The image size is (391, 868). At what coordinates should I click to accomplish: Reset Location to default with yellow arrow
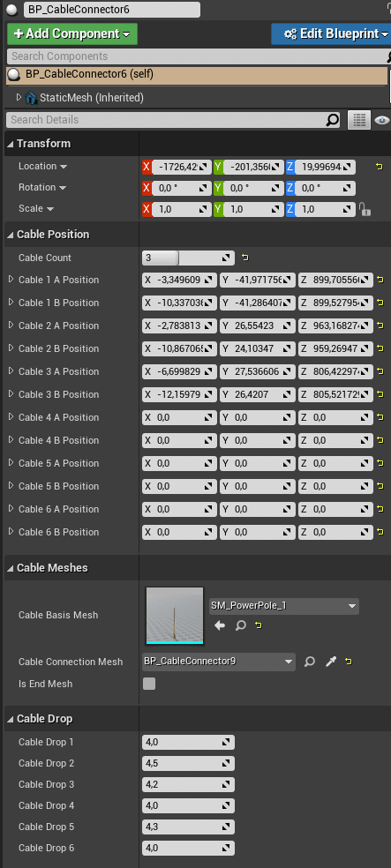tap(380, 167)
